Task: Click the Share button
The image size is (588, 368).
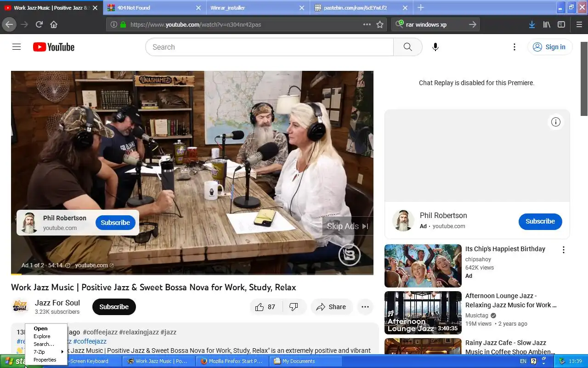Action: (331, 307)
